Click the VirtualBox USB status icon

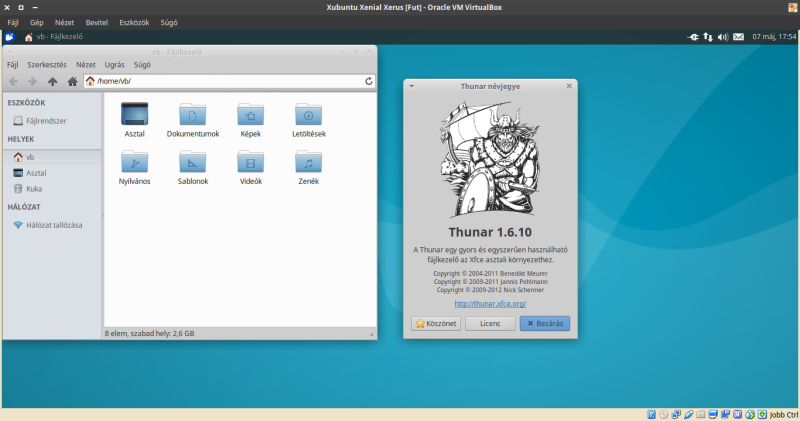[x=689, y=414]
